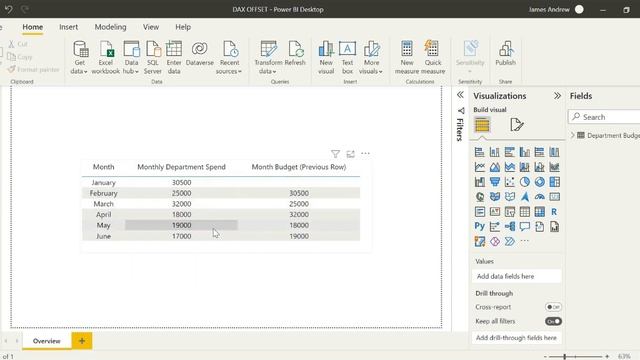Image resolution: width=640 pixels, height=360 pixels.
Task: Open the Transform data dropdown
Action: (x=268, y=58)
